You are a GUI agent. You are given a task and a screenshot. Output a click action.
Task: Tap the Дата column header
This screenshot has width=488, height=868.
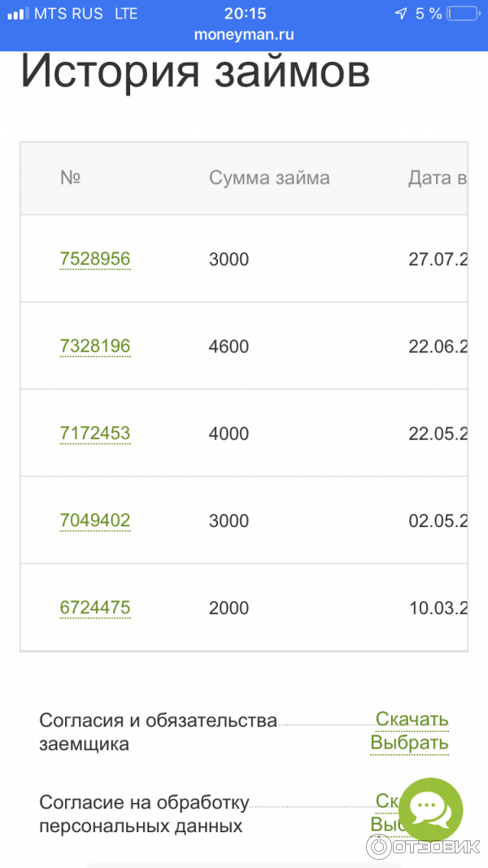point(437,178)
